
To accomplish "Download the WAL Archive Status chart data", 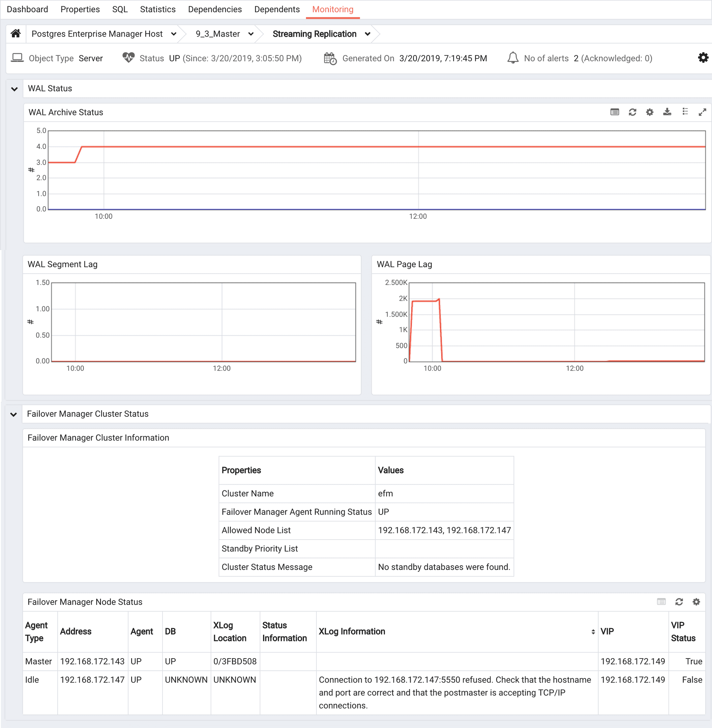I will coord(667,112).
